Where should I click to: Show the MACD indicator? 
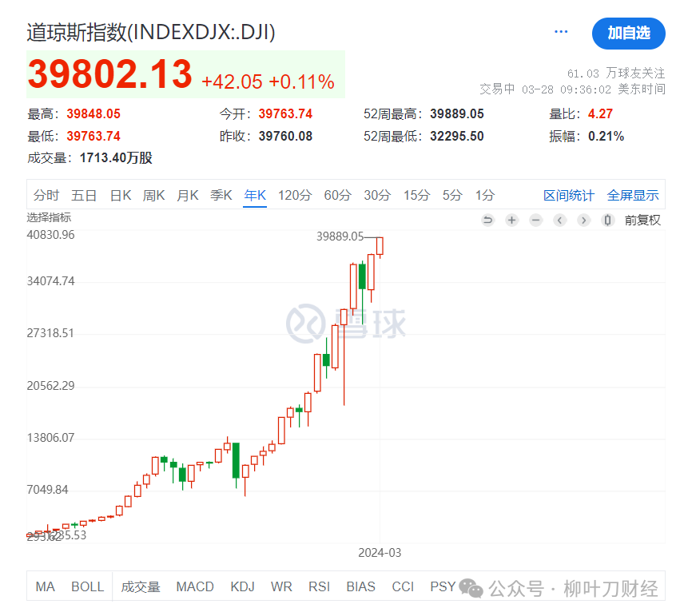pyautogui.click(x=195, y=586)
